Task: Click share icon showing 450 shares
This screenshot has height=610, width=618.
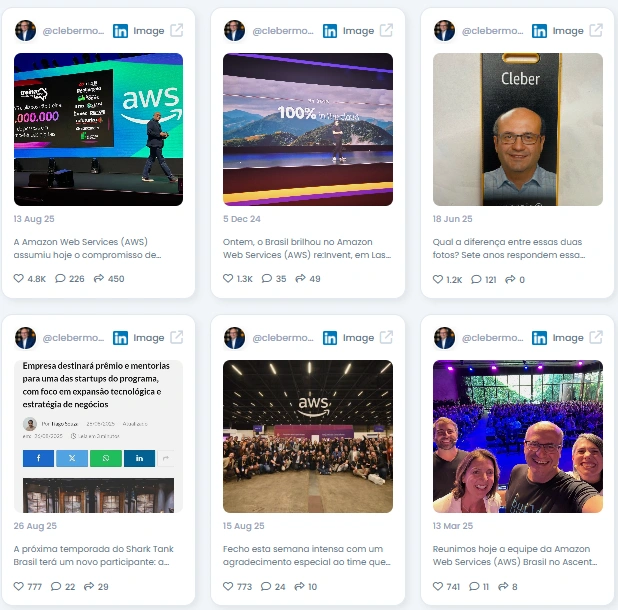Action: tap(99, 278)
